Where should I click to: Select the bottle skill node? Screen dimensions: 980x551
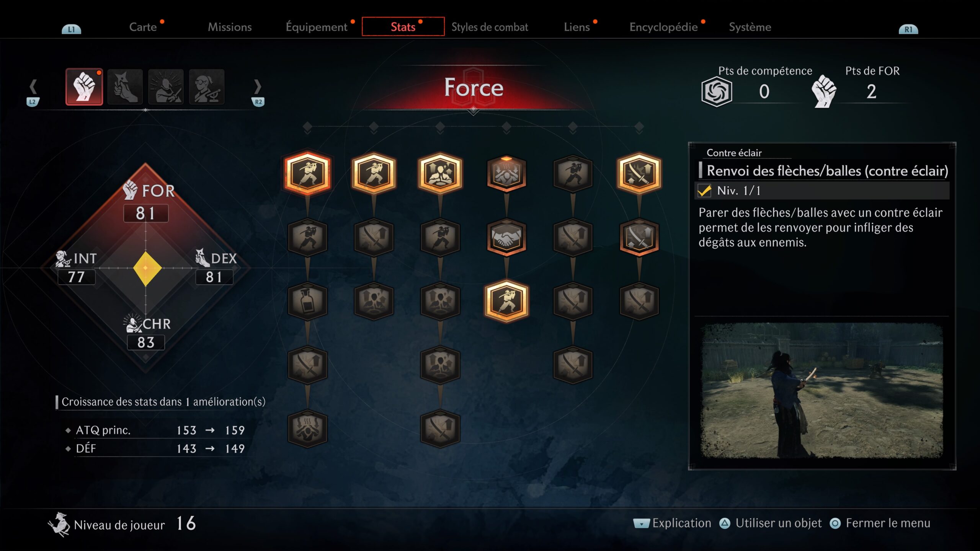307,301
